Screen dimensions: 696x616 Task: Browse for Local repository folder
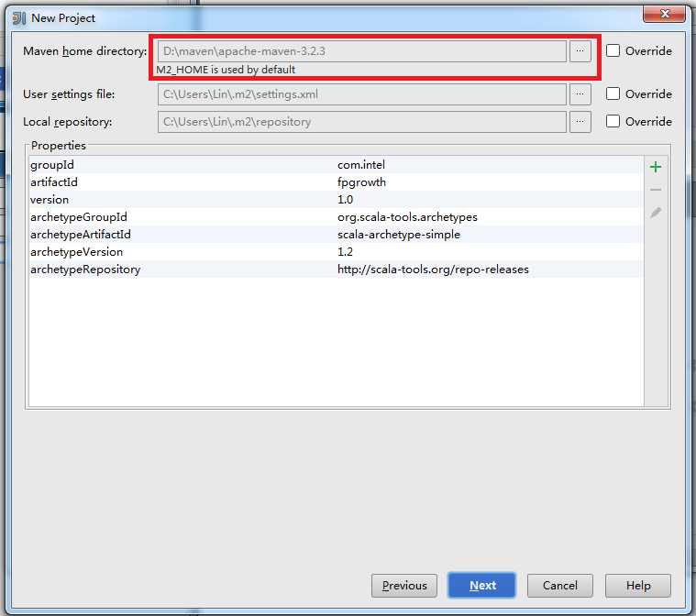[580, 122]
